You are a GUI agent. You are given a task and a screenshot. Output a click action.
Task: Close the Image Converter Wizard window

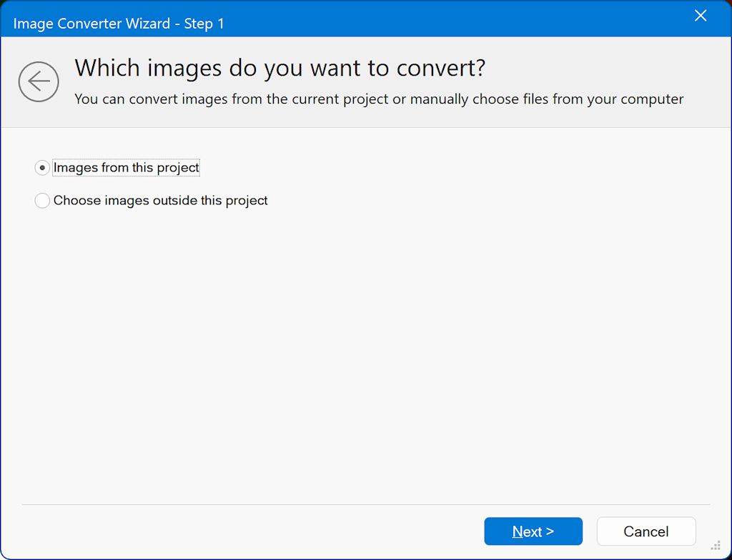(x=701, y=16)
